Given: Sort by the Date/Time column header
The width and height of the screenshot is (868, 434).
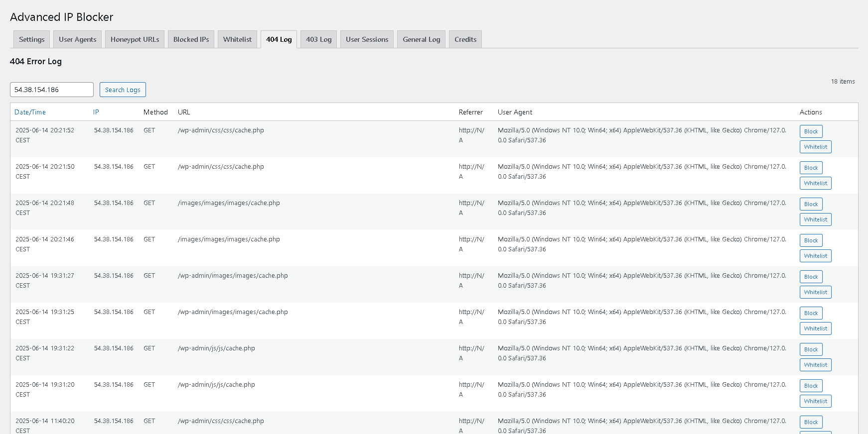Looking at the screenshot, I should pyautogui.click(x=30, y=112).
